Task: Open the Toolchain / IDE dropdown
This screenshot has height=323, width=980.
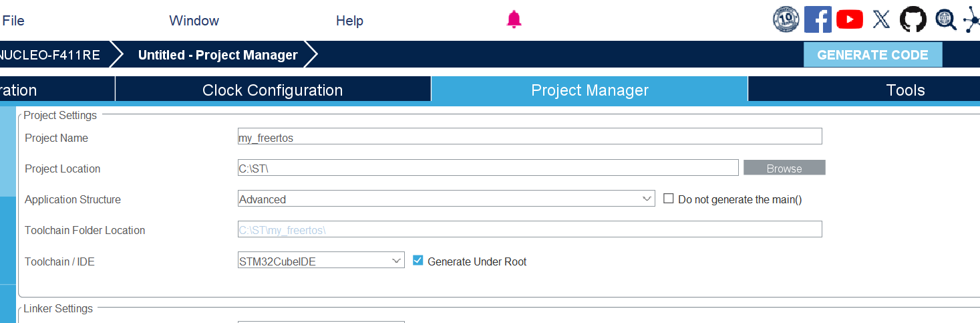Action: pos(321,260)
